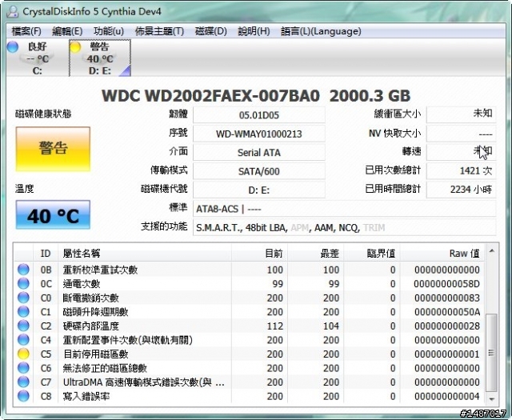Select attribute row 斷電撤銷次數

coord(250,298)
